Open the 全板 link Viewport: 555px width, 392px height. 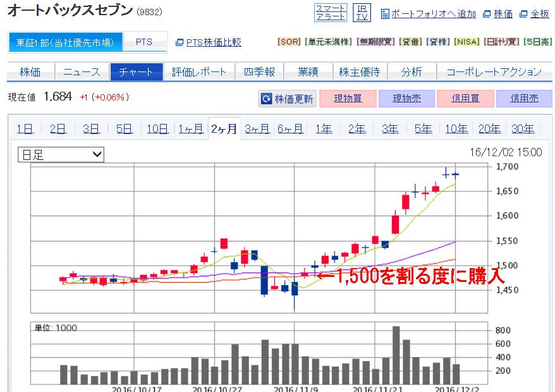click(540, 14)
